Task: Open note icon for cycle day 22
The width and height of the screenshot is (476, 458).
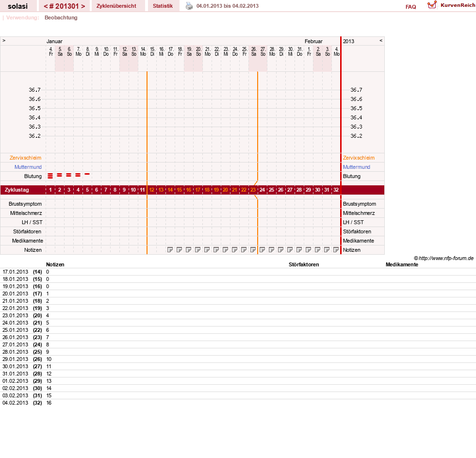Action: click(x=244, y=250)
